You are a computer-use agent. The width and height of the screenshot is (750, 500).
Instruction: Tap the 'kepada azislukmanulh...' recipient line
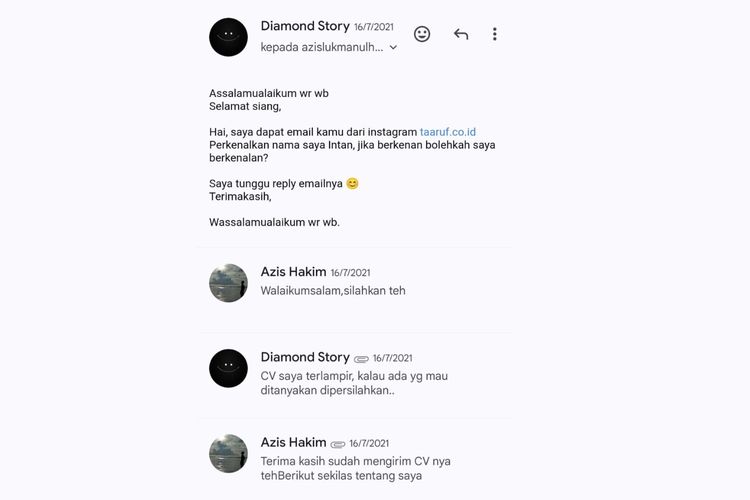[x=322, y=47]
